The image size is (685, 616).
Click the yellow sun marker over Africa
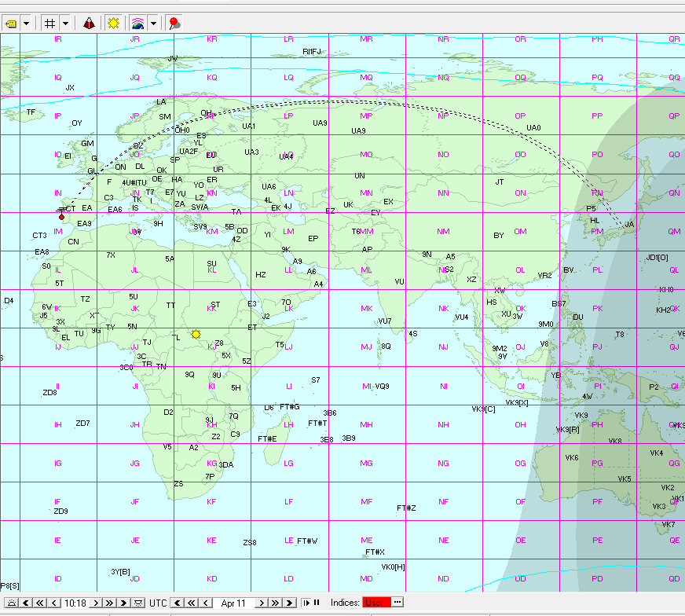tap(196, 334)
